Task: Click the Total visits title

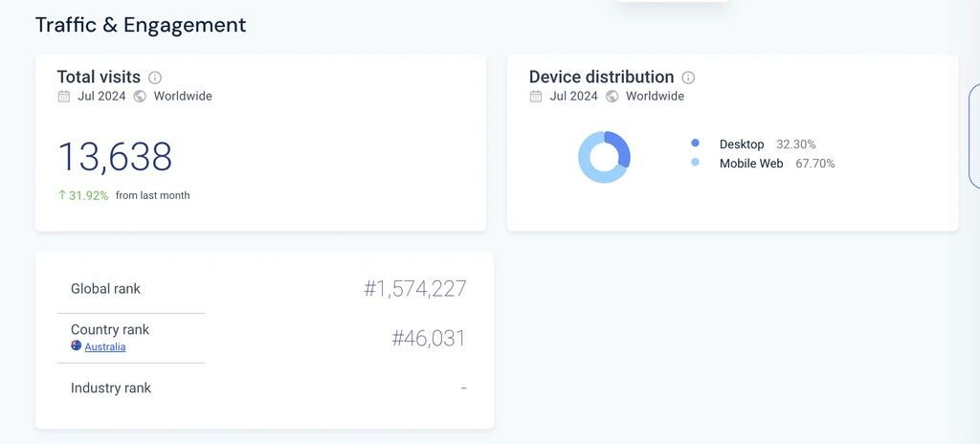Action: coord(99,77)
